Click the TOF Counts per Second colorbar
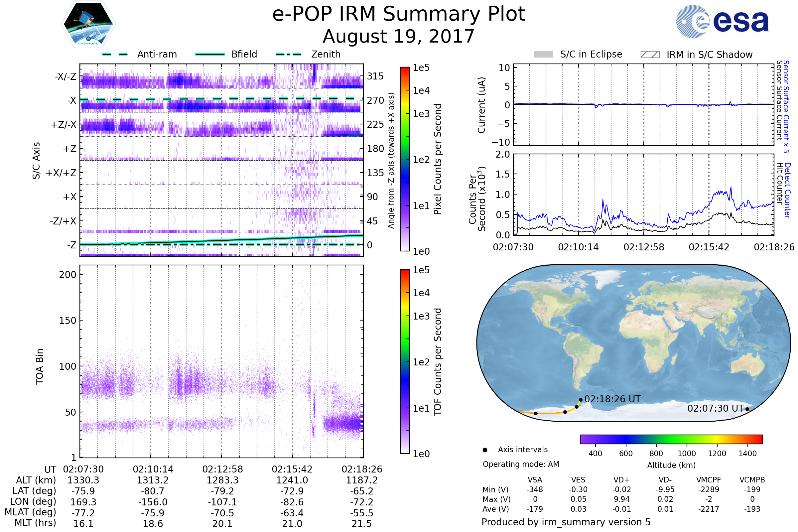 point(405,361)
